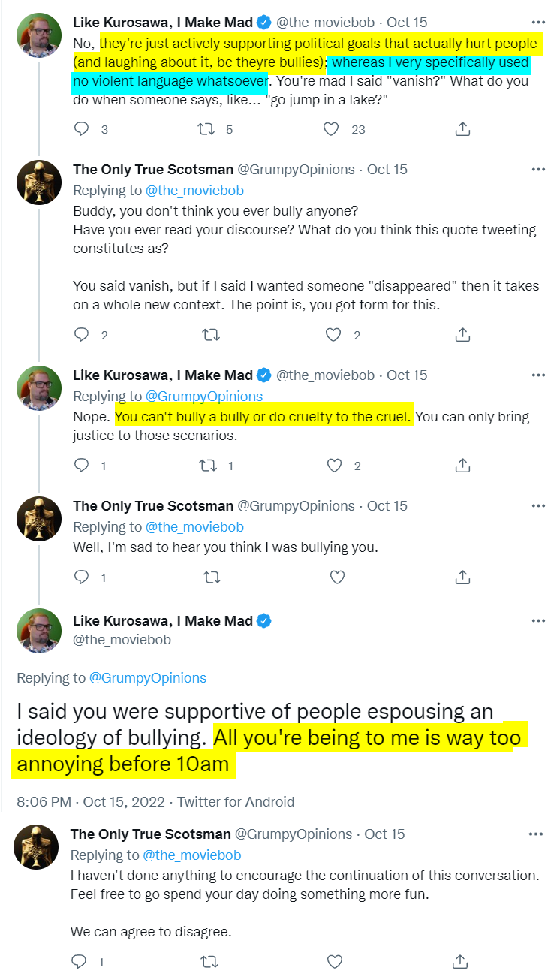The width and height of the screenshot is (560, 977).
Task: Reply to the first tweet with 3 replies
Action: coord(82,129)
